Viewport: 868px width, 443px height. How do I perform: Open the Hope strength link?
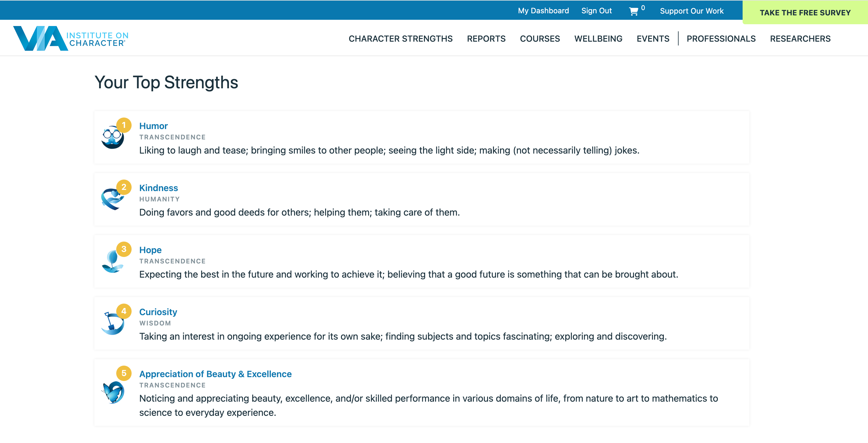[150, 250]
